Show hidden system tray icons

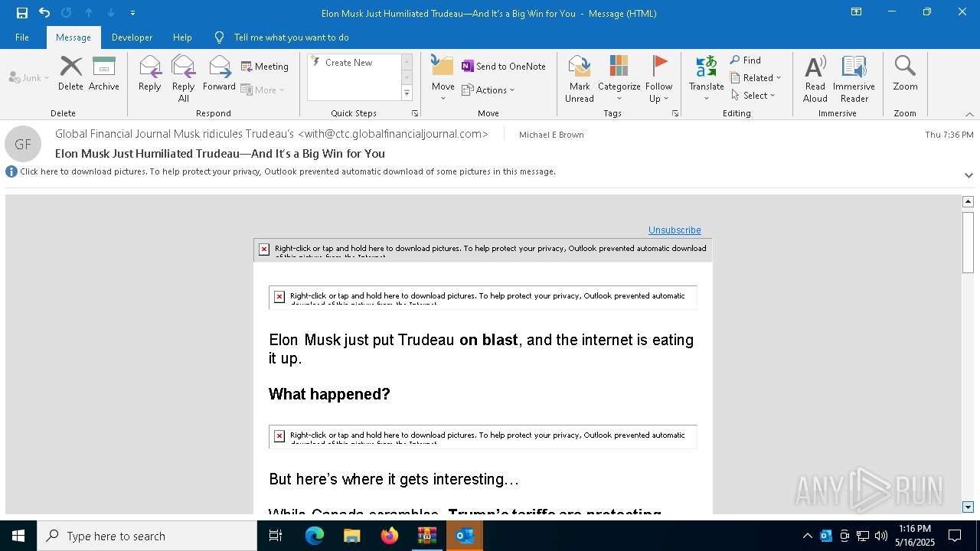[x=807, y=536]
